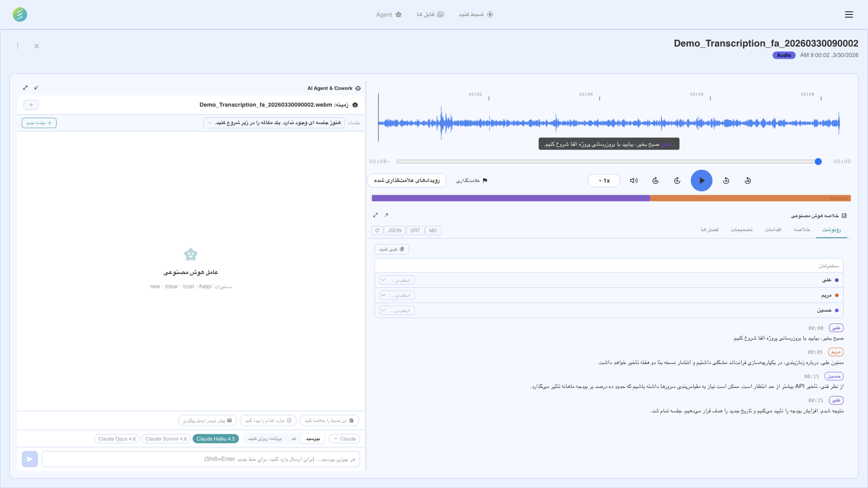The image size is (868, 488).
Task: Open the تصمیمات tab
Action: tap(741, 230)
